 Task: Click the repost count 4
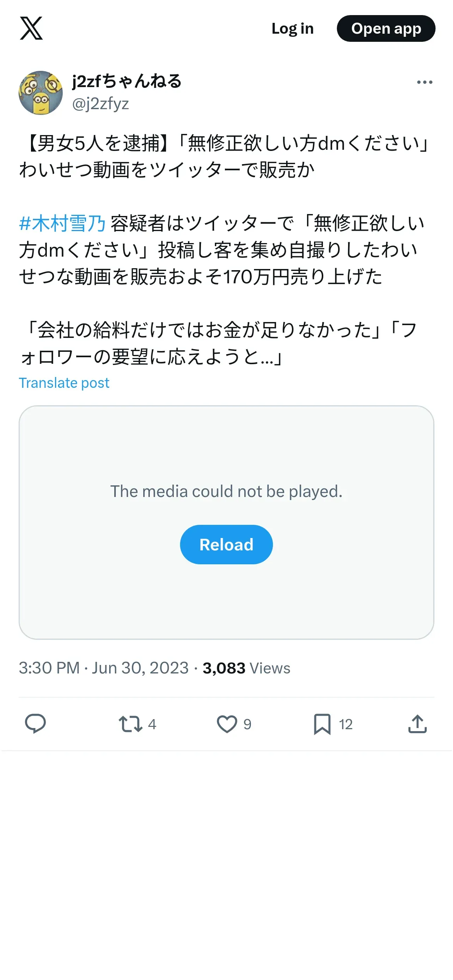[x=152, y=724]
